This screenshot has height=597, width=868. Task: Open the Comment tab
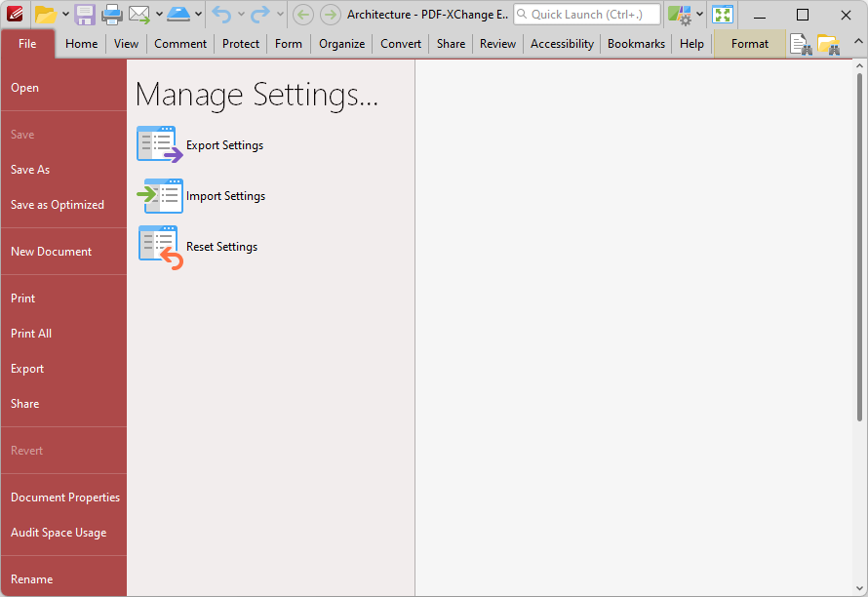pyautogui.click(x=180, y=44)
